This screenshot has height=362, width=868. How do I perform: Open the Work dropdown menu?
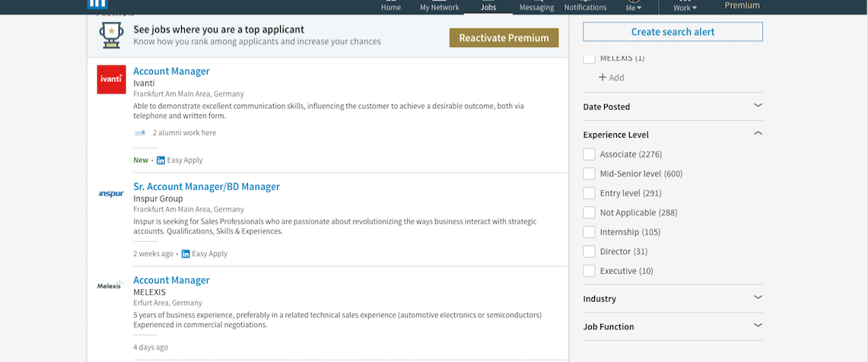pyautogui.click(x=682, y=7)
